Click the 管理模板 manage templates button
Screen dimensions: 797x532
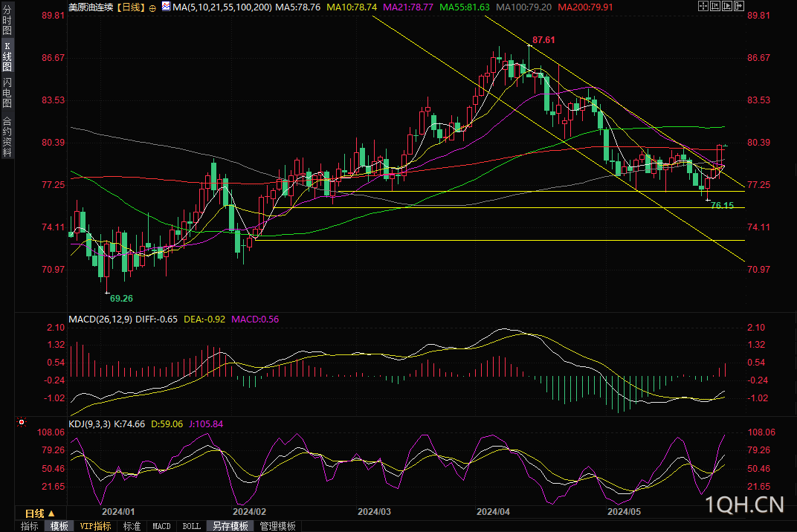(277, 526)
